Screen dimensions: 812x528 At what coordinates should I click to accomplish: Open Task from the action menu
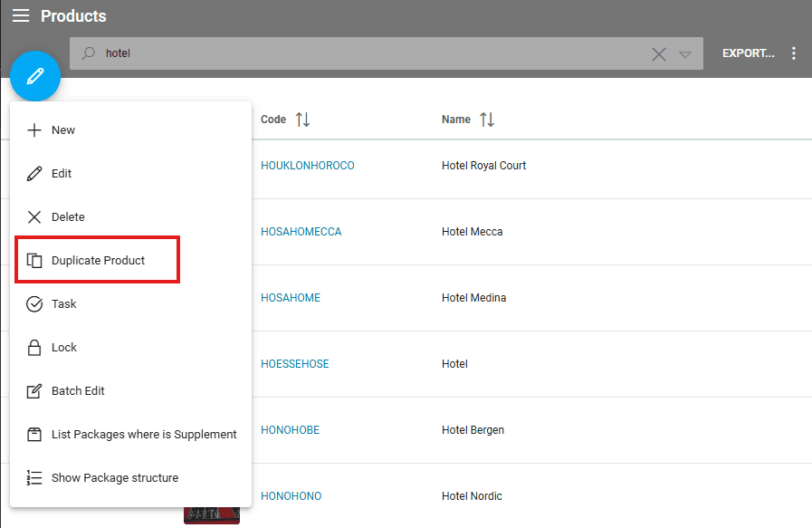[64, 304]
